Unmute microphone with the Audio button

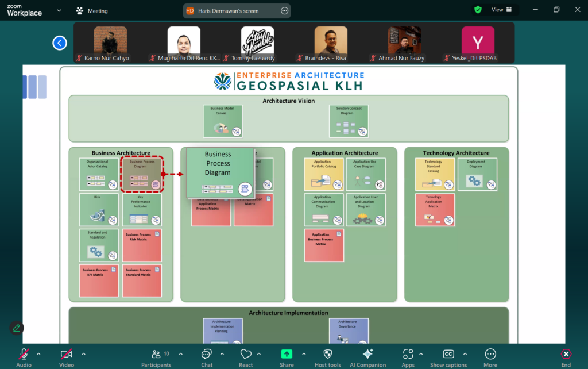24,355
